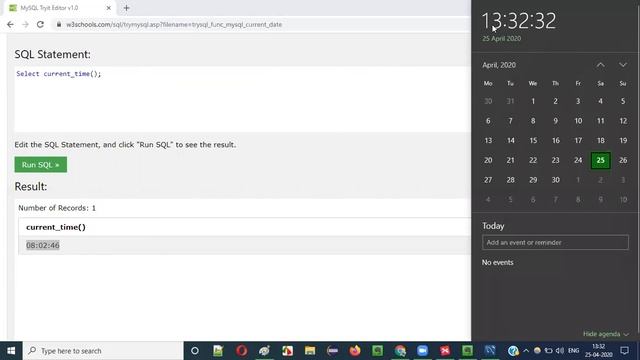Click the Add an event or reminder field

[x=555, y=242]
